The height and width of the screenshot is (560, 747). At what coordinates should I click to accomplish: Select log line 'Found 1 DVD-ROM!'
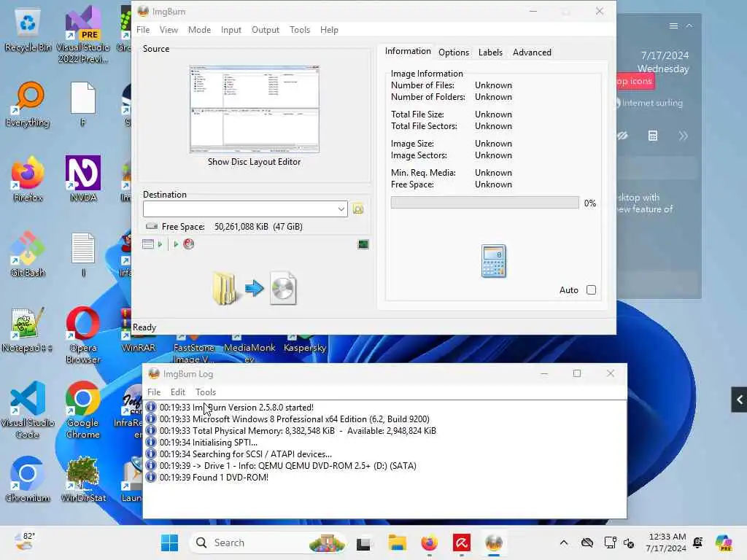[214, 477]
